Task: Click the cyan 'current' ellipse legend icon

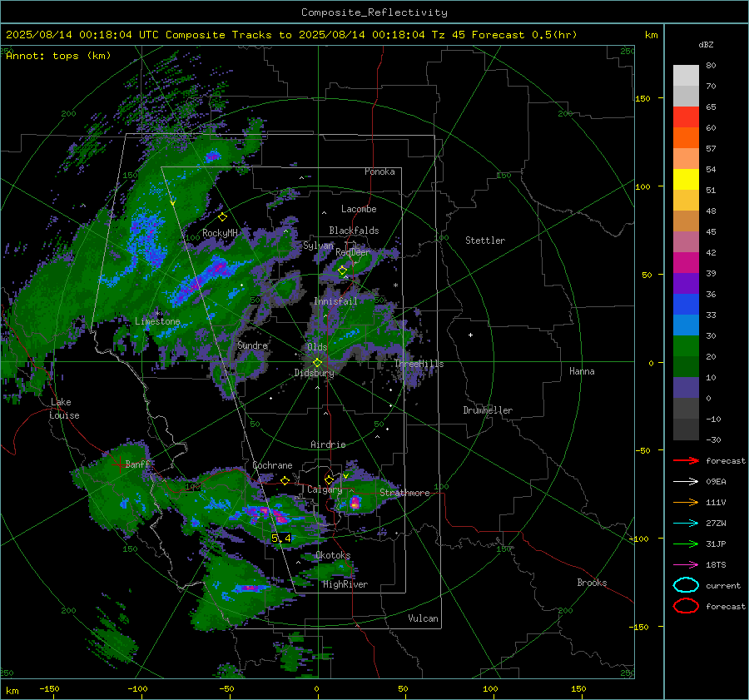Action: (x=686, y=585)
